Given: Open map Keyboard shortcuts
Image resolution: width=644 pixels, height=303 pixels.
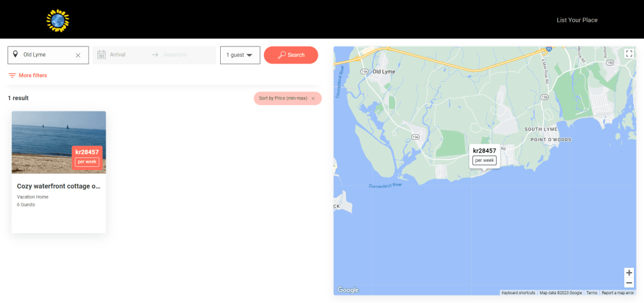Looking at the screenshot, I should (x=518, y=293).
